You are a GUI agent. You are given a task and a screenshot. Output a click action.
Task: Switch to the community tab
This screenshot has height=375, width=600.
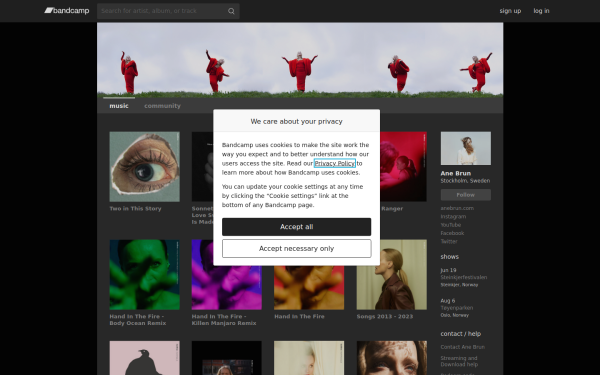point(162,106)
